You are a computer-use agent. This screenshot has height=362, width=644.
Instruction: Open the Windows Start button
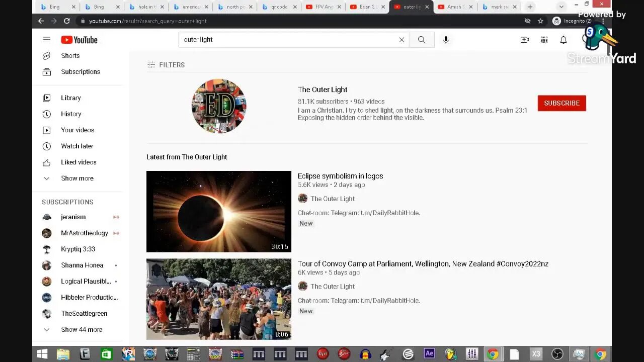coord(42,354)
